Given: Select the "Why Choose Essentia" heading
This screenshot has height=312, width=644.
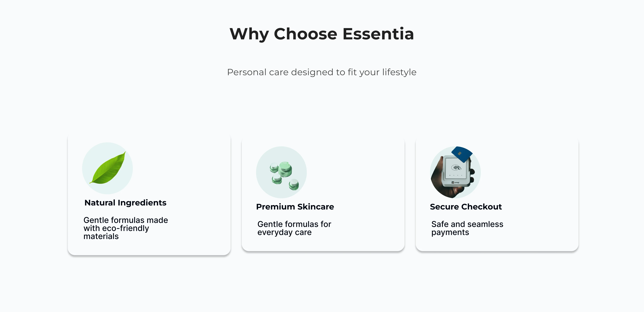Looking at the screenshot, I should tap(322, 34).
